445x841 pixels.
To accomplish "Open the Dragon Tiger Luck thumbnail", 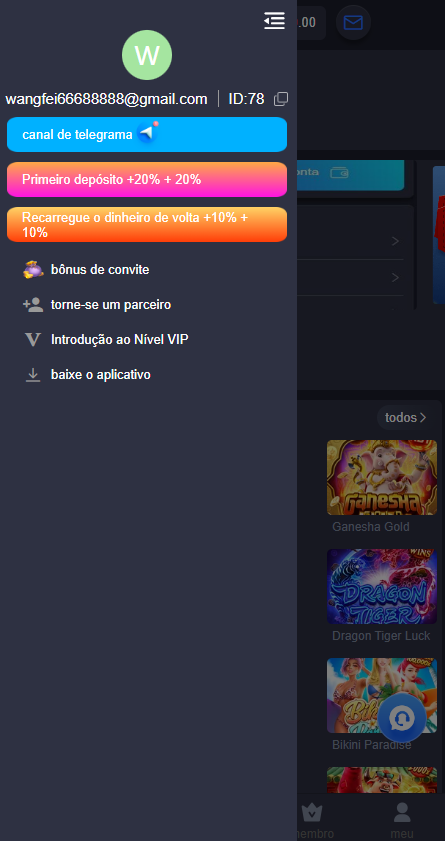I will point(382,587).
